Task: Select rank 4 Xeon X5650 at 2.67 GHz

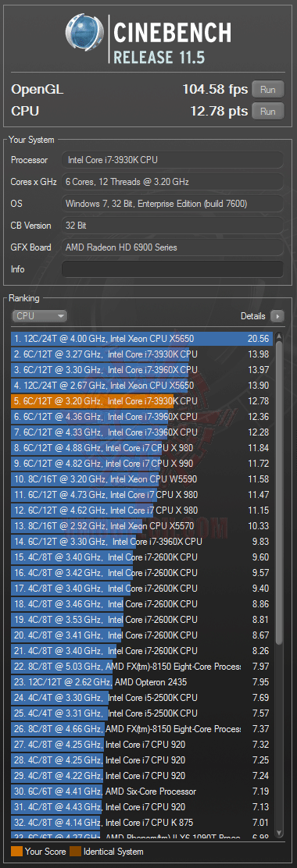Action: 141,385
